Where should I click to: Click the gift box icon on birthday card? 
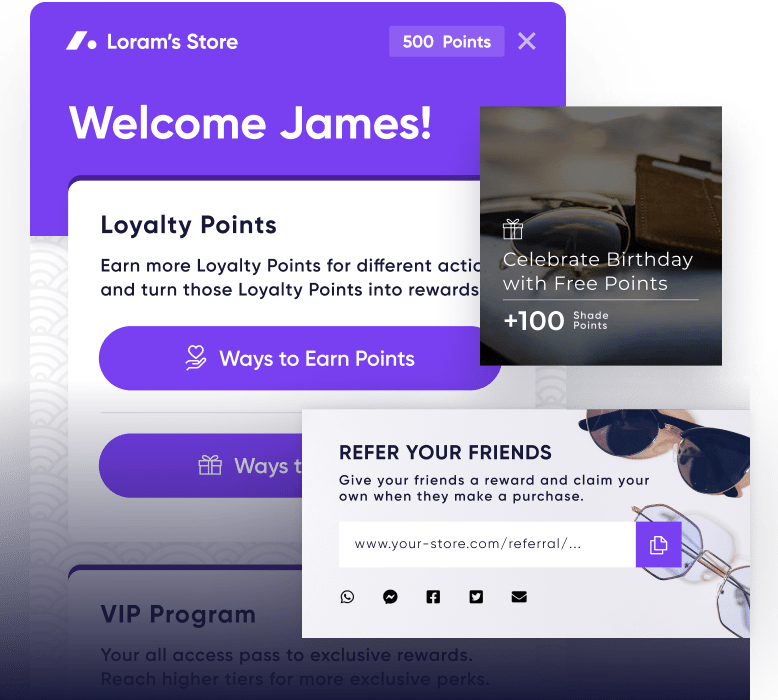513,229
